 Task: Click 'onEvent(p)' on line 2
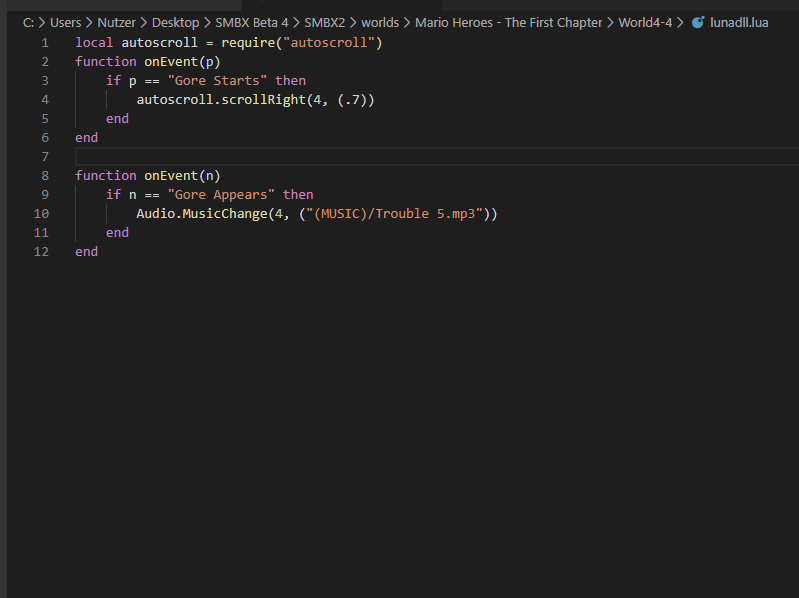(182, 62)
